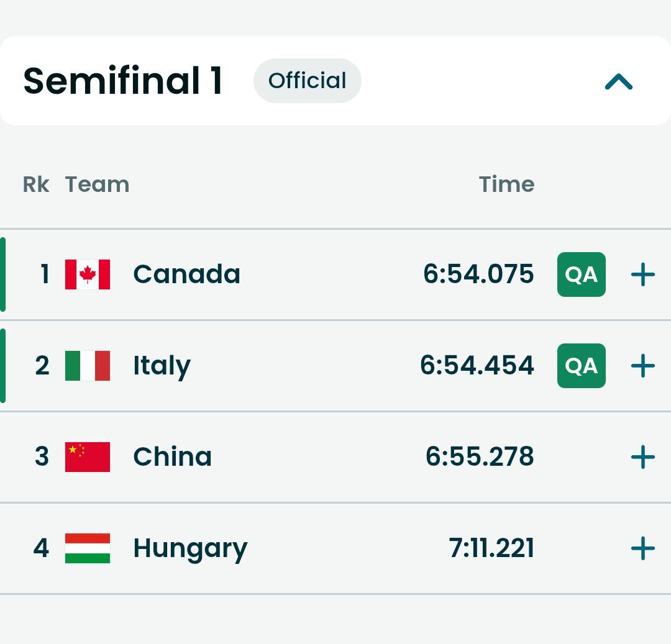
Task: Click the Time column header
Action: pyautogui.click(x=506, y=184)
